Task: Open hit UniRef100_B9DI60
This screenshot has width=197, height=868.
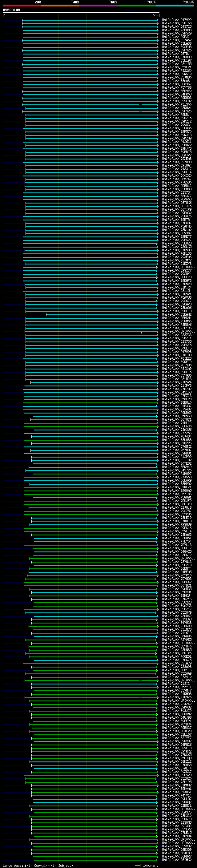Action: (177, 23)
